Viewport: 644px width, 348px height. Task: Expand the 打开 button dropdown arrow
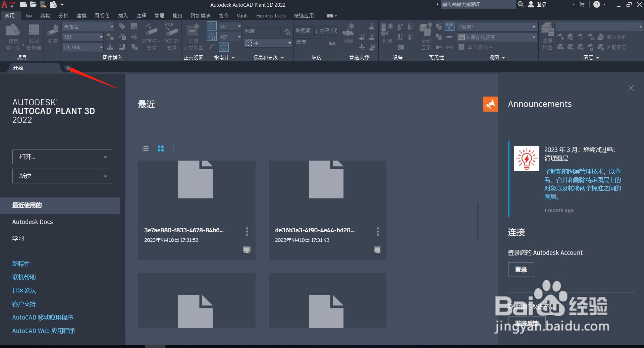tap(105, 157)
